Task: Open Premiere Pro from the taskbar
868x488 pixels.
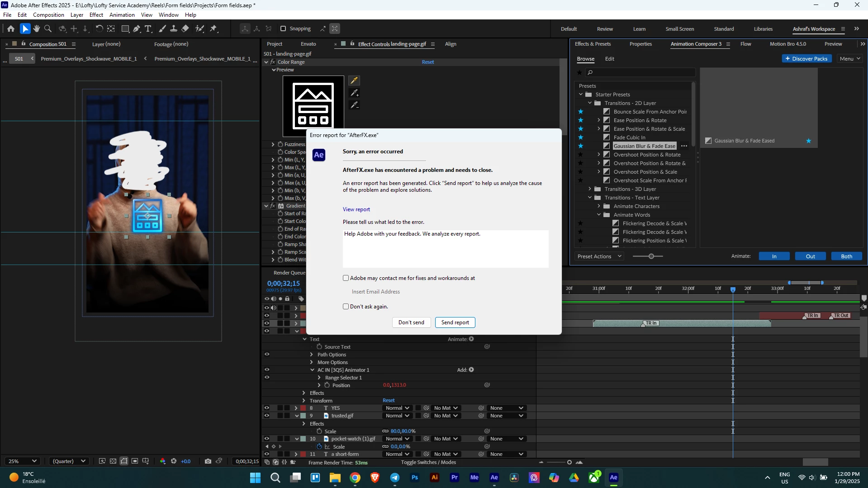Action: [x=455, y=478]
